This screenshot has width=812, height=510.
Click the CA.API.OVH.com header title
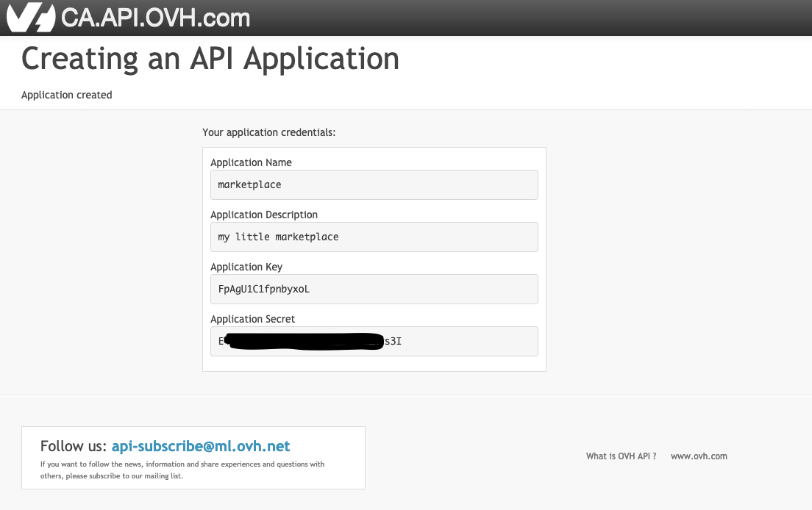(x=155, y=18)
